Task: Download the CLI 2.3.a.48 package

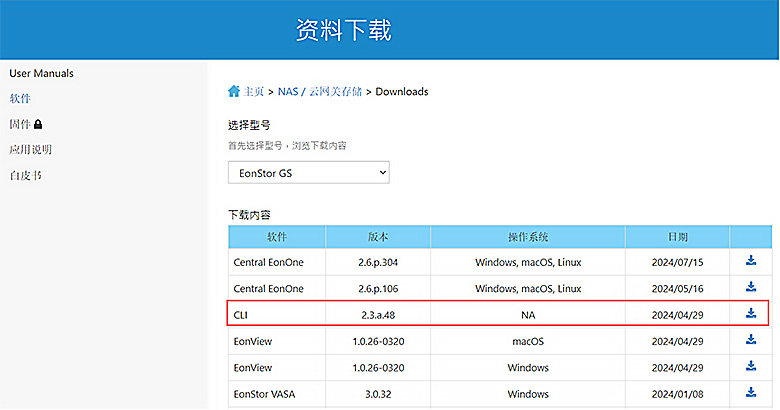Action: (751, 313)
